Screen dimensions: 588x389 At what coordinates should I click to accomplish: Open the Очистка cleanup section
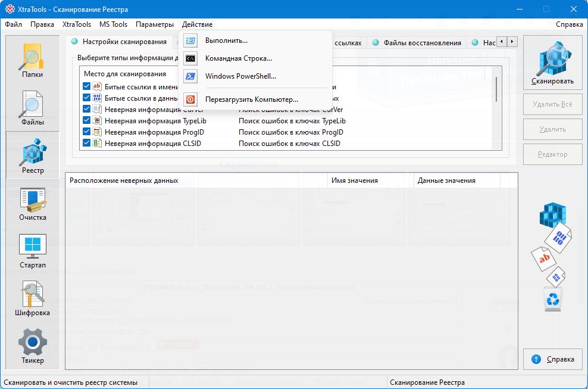[x=32, y=204]
